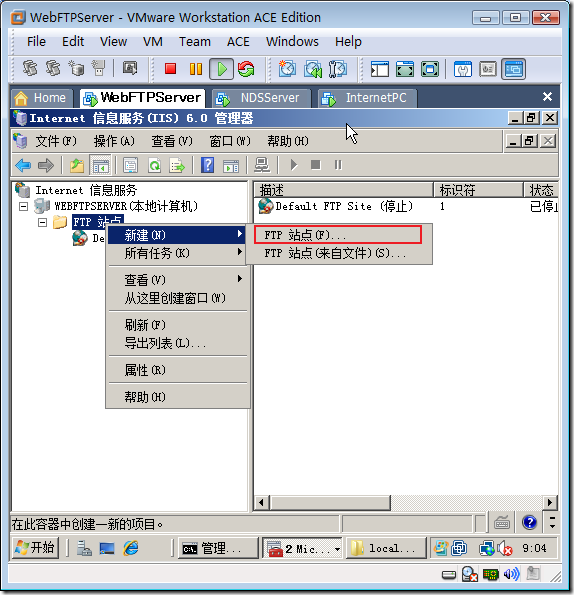This screenshot has width=574, height=595.
Task: Click the IIS Pause item button
Action: [x=338, y=165]
